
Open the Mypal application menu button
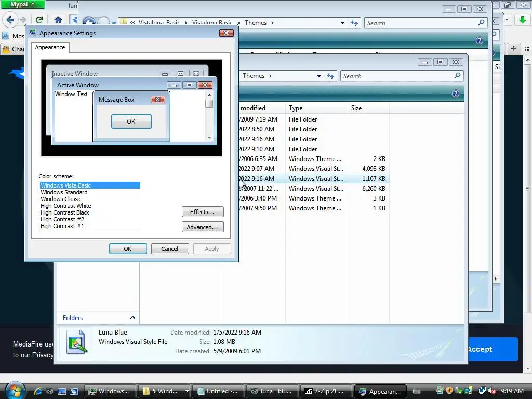tap(22, 4)
